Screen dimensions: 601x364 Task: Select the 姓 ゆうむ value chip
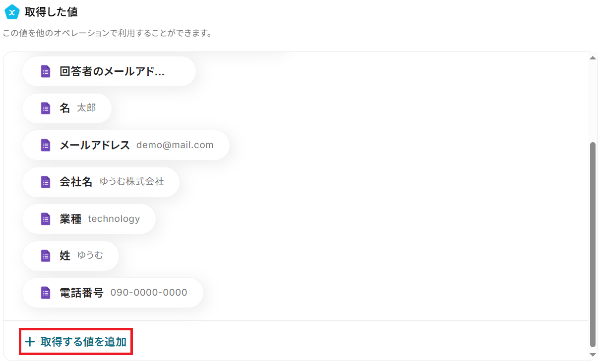click(70, 256)
